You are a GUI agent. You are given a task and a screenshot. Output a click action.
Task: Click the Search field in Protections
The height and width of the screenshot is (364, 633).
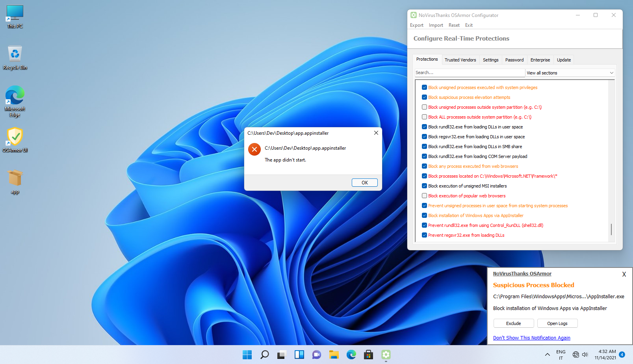(x=469, y=73)
